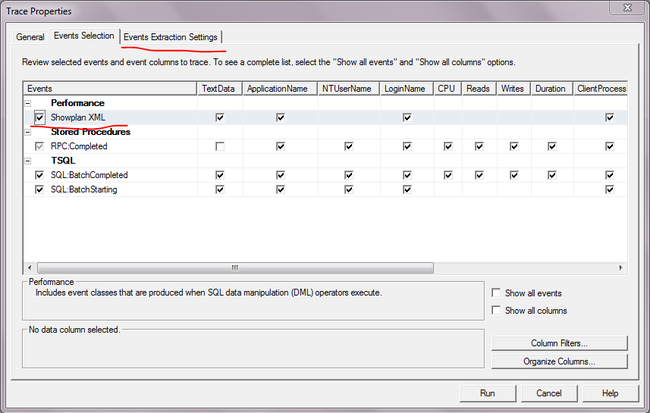The height and width of the screenshot is (413, 650).
Task: Collapse the Performance event category
Action: (28, 103)
